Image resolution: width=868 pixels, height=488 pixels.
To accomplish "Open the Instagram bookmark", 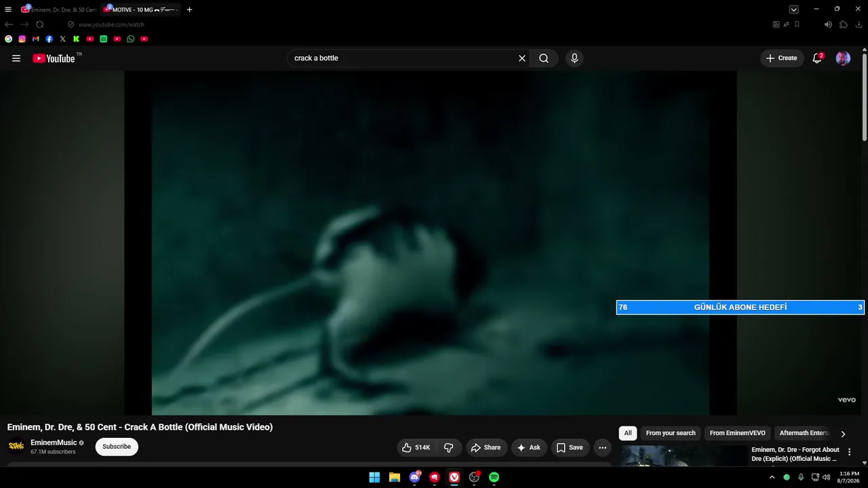I will [x=22, y=39].
